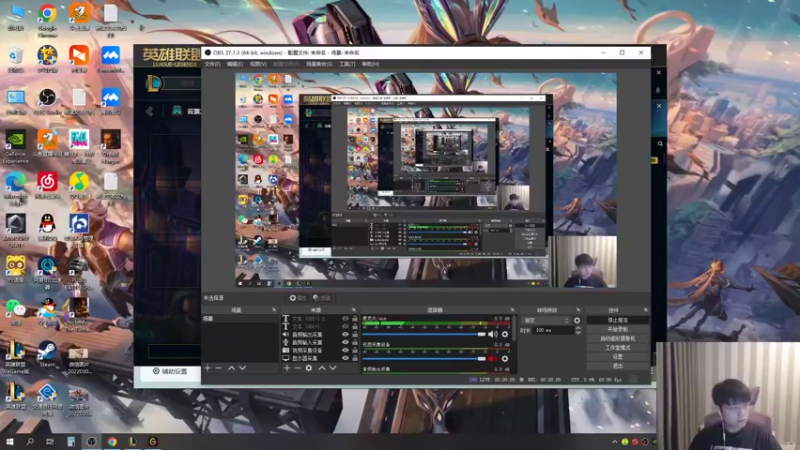Image resolution: width=800 pixels, height=450 pixels.
Task: Decrease the transition 时长 duration
Action: 578,333
